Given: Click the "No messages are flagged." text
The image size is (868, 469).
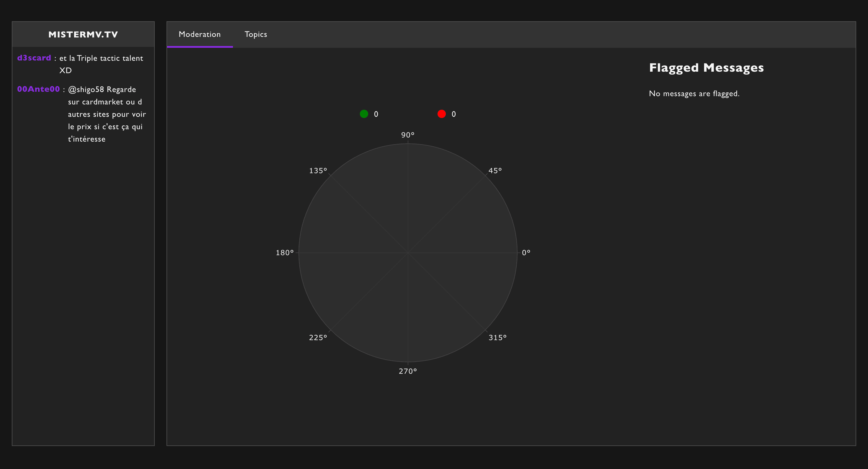Looking at the screenshot, I should pyautogui.click(x=694, y=94).
